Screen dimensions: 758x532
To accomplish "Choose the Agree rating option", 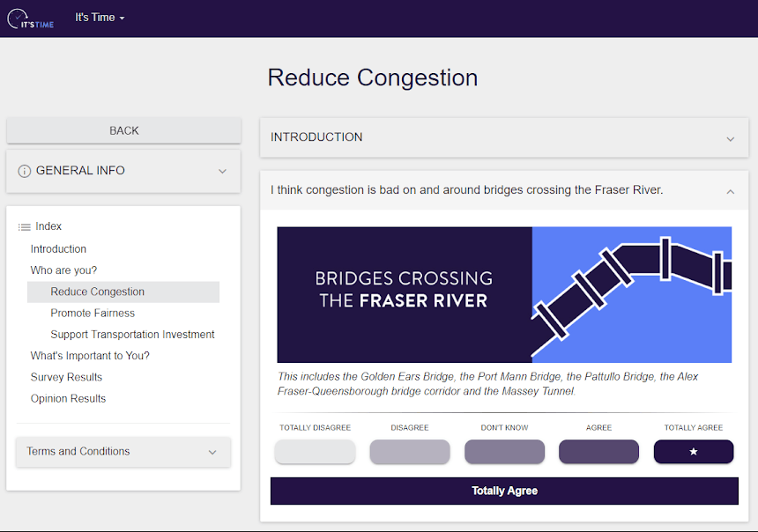I will tap(598, 452).
